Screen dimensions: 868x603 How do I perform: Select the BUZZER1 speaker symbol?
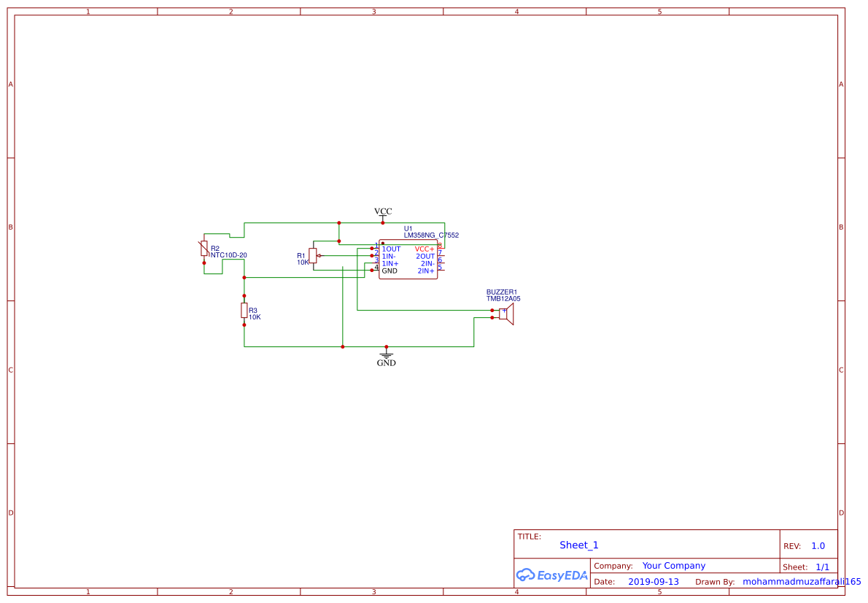click(x=508, y=314)
